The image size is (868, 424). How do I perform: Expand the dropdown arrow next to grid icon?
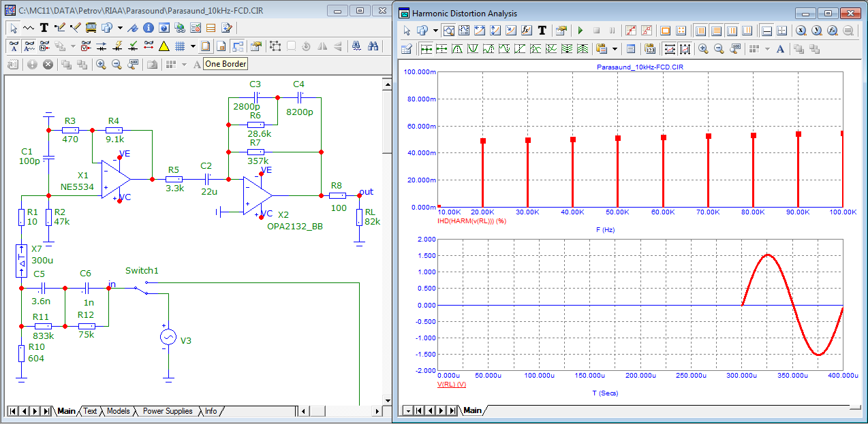[x=193, y=46]
